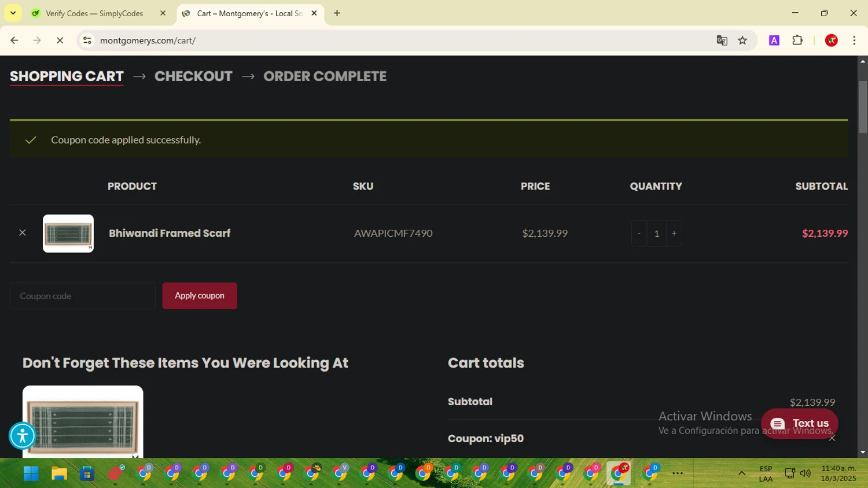Open the ESP LAA language indicator
The height and width of the screenshot is (488, 868).
pyautogui.click(x=766, y=474)
